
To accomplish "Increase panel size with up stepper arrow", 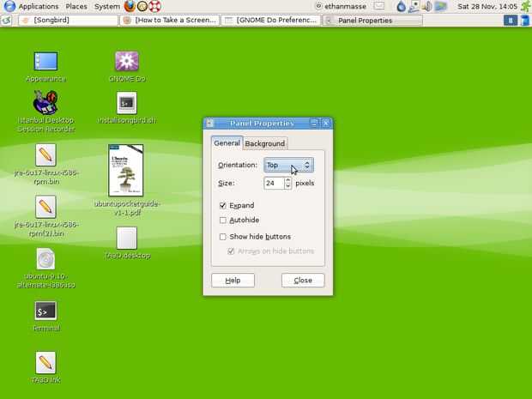I will pos(287,180).
